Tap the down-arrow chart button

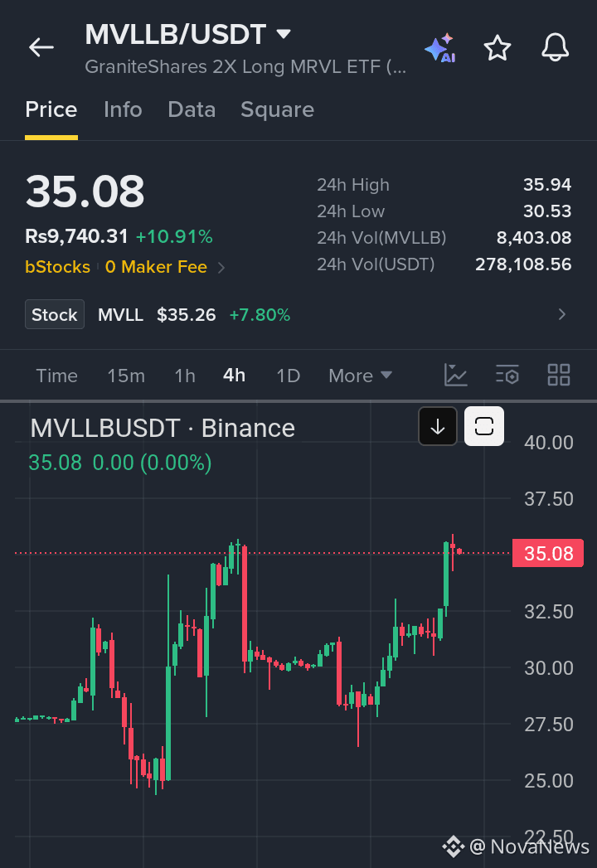[438, 426]
